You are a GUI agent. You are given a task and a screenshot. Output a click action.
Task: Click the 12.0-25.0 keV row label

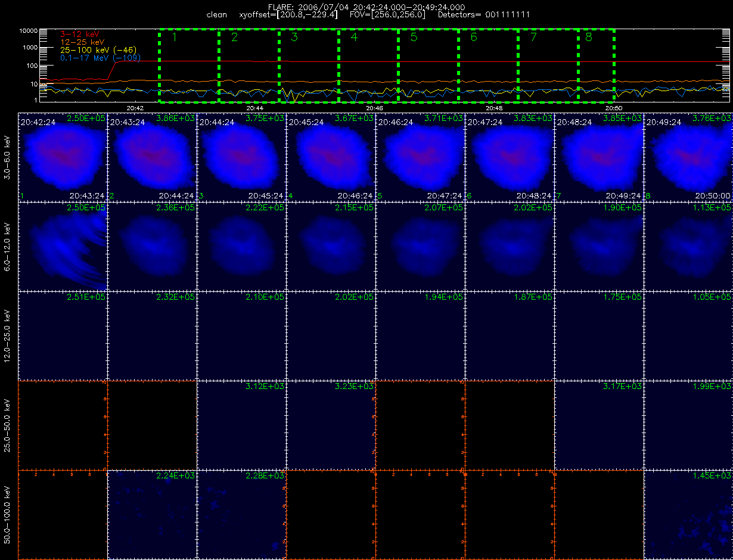point(7,335)
